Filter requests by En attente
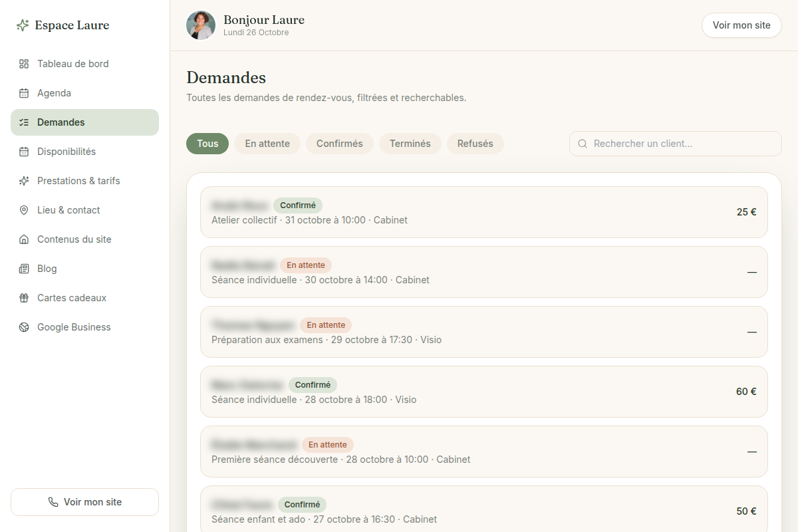This screenshot has width=798, height=532. 267,144
